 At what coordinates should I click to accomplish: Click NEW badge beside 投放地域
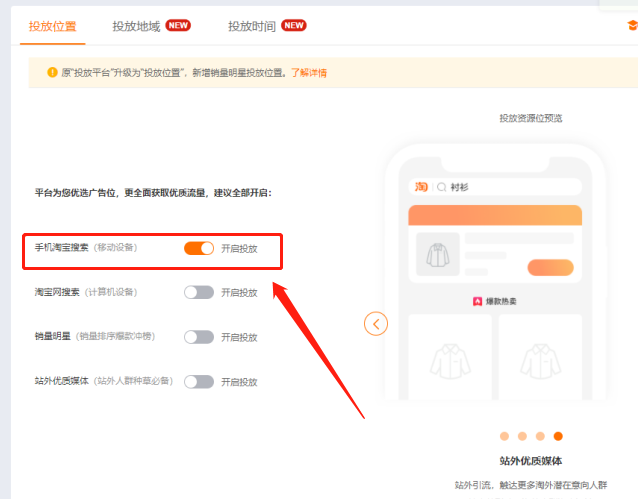click(x=178, y=25)
